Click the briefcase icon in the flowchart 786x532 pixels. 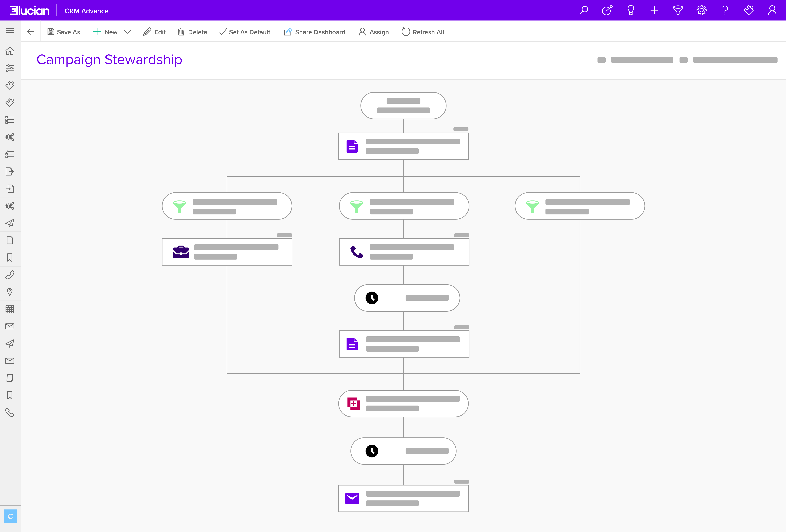tap(181, 252)
